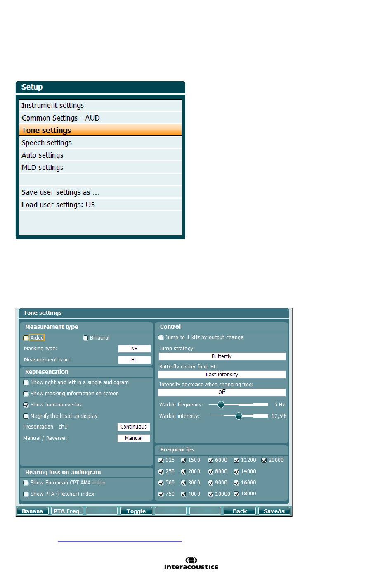The height and width of the screenshot is (577, 392).
Task: Click the Toggle softkey button
Action: tap(136, 511)
